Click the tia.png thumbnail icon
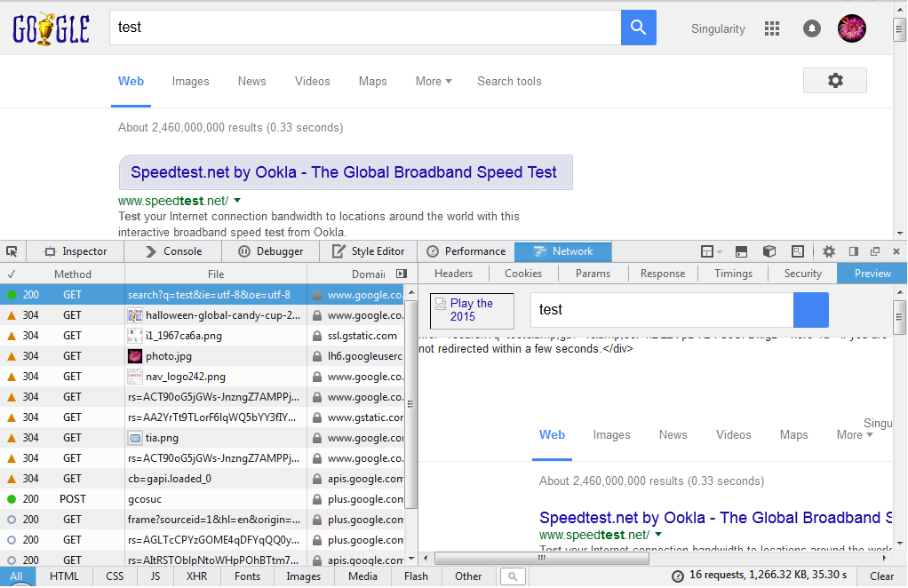This screenshot has height=588, width=908. pyautogui.click(x=135, y=438)
